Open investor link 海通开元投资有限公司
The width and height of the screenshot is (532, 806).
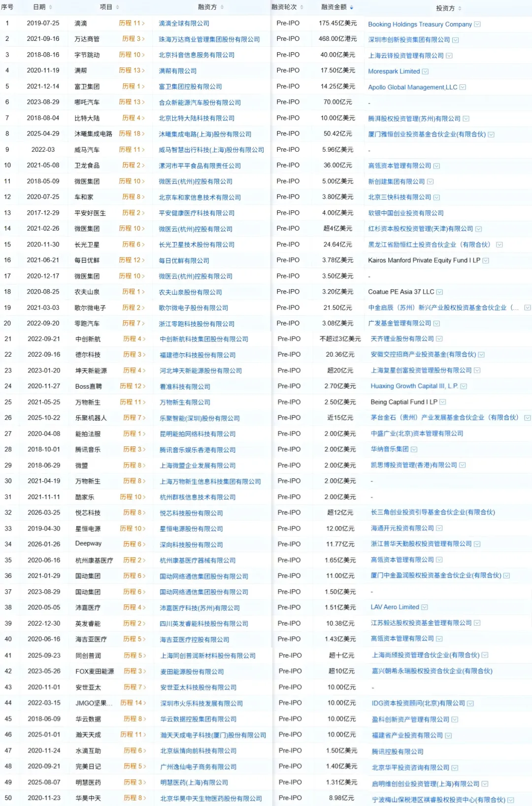coord(402,528)
